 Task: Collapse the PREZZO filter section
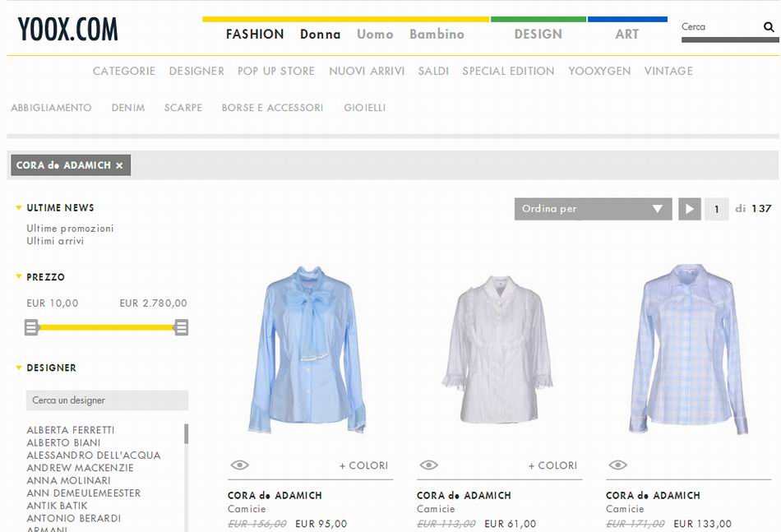tap(19, 276)
